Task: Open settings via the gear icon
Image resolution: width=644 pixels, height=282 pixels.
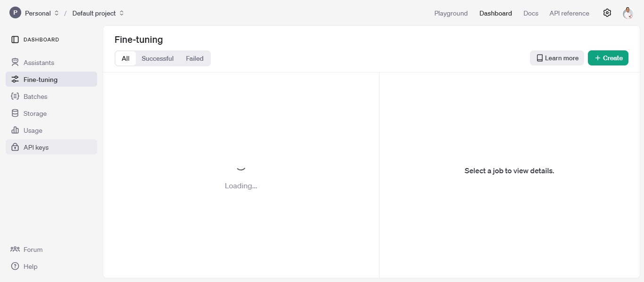Action: tap(607, 13)
